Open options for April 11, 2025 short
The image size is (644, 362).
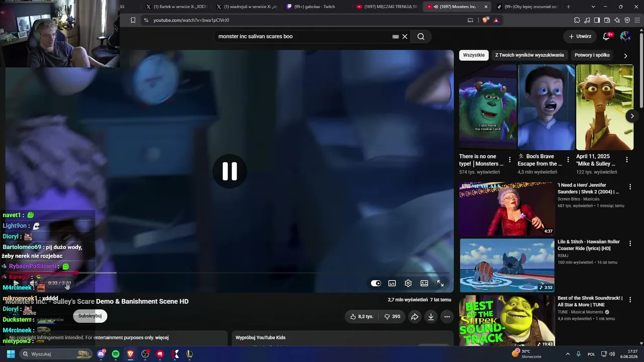626,160
